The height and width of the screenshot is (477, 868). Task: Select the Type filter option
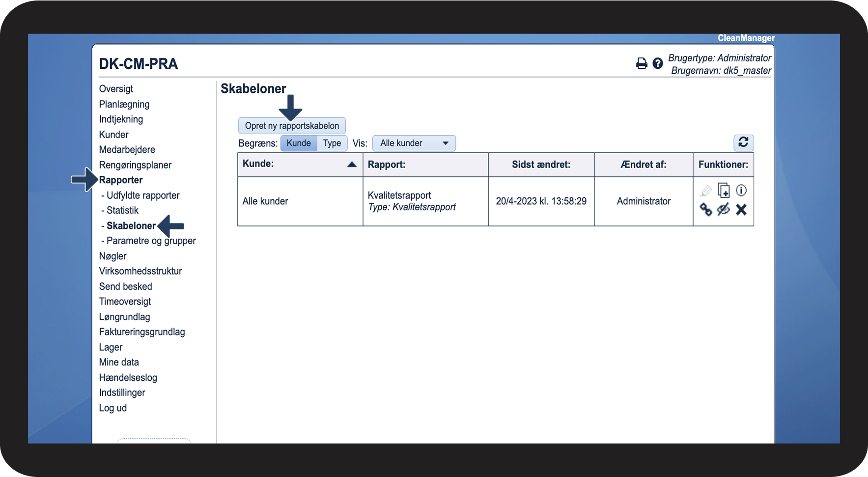click(332, 143)
